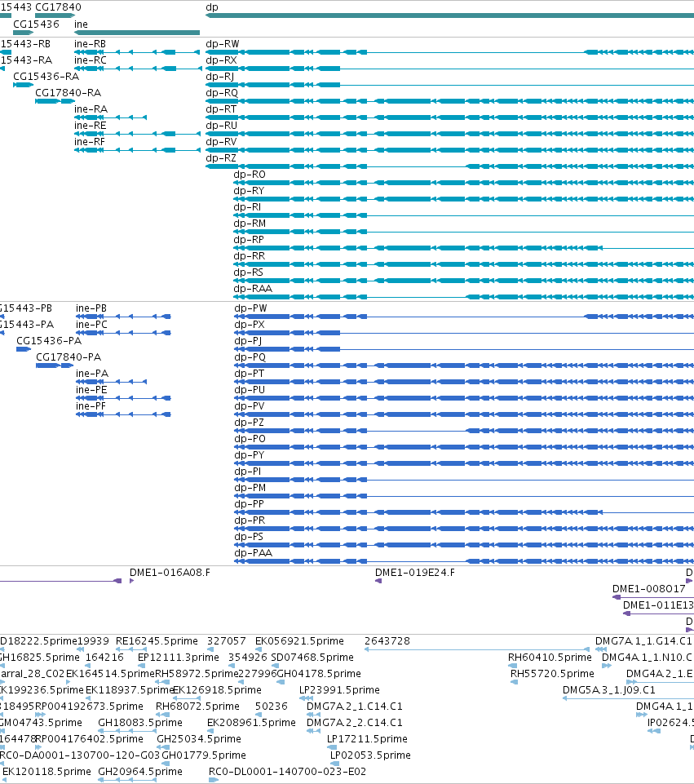The width and height of the screenshot is (694, 784).
Task: Select feature DME1-016A08.F
Action: click(170, 573)
